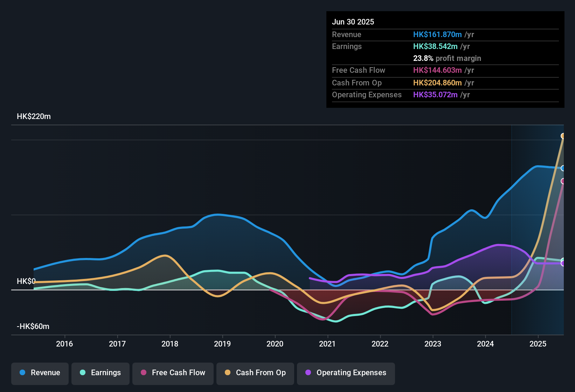Toggle the Earnings series visibility

(100, 373)
